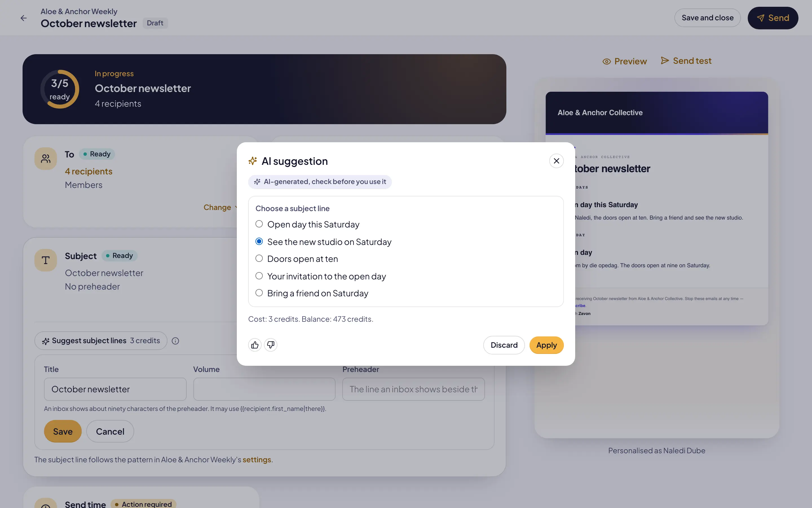Click Save and close button

707,18
